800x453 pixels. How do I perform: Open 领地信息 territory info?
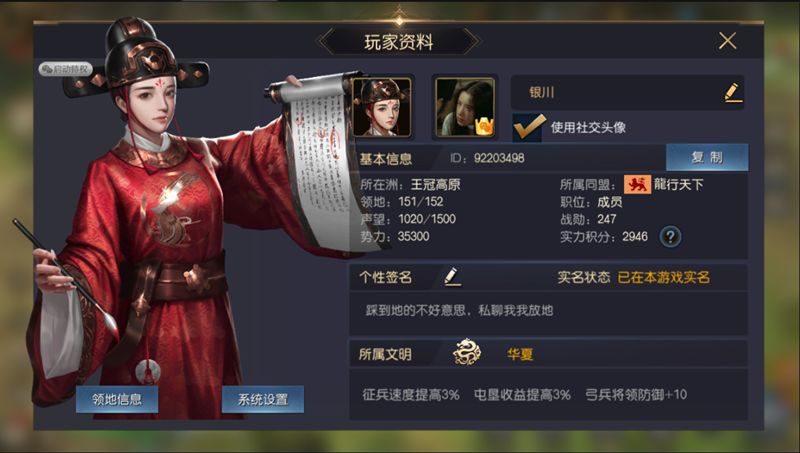[x=117, y=399]
